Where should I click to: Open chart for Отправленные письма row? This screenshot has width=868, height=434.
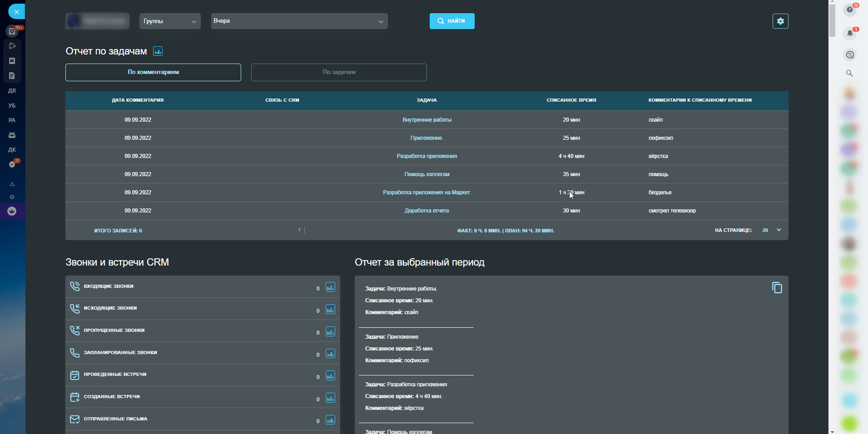point(330,420)
